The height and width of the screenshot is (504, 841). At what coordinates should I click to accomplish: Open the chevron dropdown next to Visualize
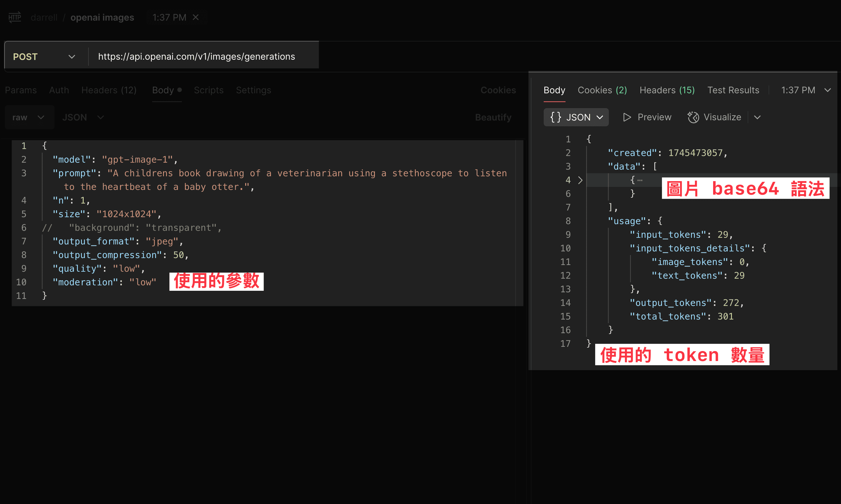click(x=757, y=117)
